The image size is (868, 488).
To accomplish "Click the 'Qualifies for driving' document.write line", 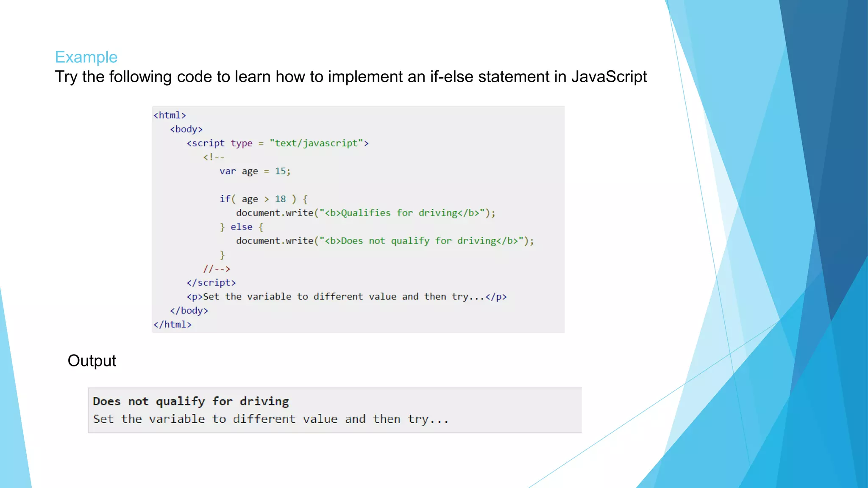I will click(365, 213).
